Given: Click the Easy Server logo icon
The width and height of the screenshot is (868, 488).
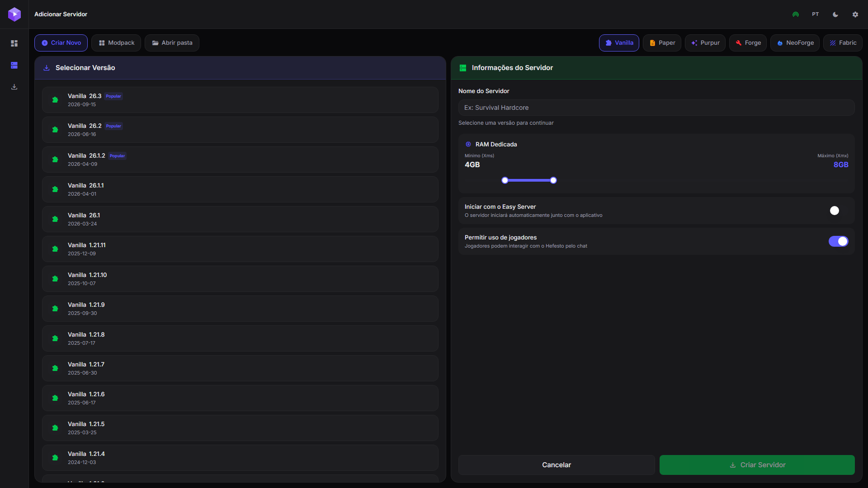Looking at the screenshot, I should (x=14, y=14).
